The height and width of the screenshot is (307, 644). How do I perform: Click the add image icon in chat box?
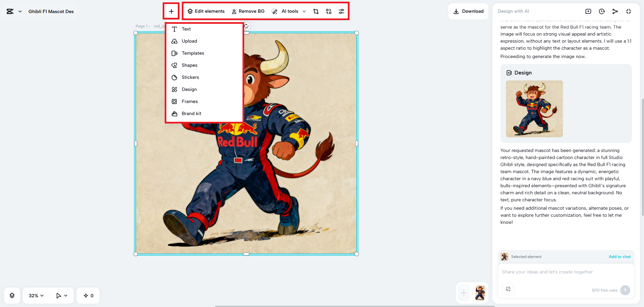(x=508, y=289)
